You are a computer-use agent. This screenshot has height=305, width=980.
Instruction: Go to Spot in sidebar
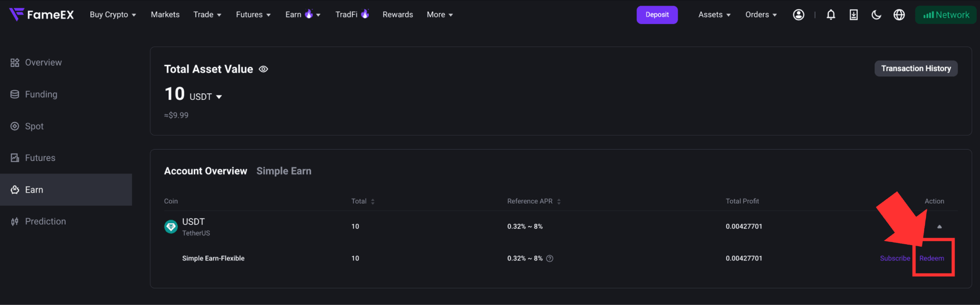click(34, 126)
